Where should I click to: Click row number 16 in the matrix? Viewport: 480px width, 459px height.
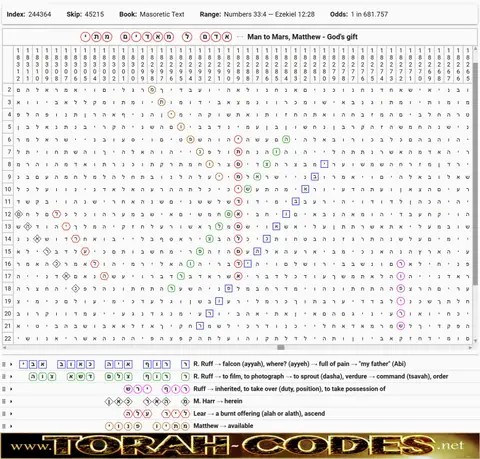coord(8,264)
